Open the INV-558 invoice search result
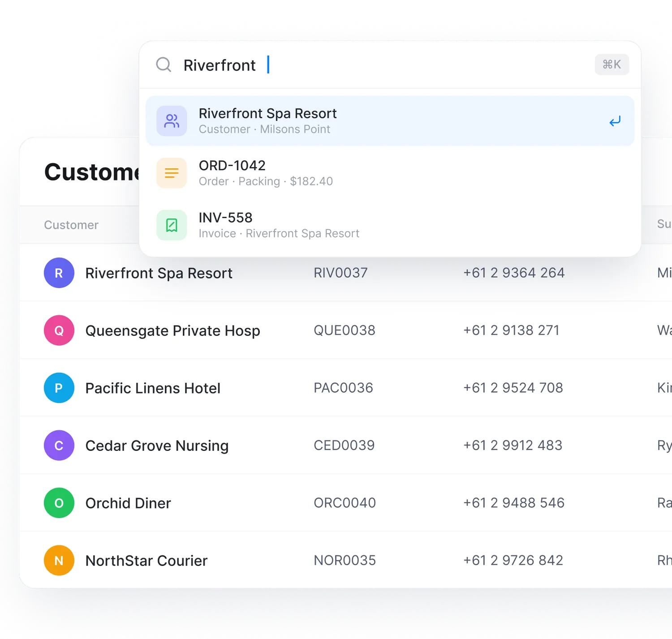Image resolution: width=672 pixels, height=639 pixels. pyautogui.click(x=390, y=225)
